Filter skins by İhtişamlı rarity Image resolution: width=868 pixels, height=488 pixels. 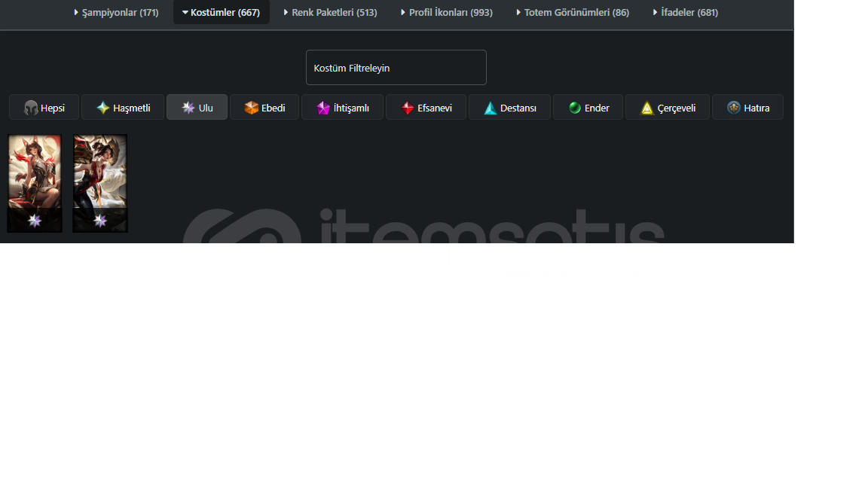click(342, 108)
